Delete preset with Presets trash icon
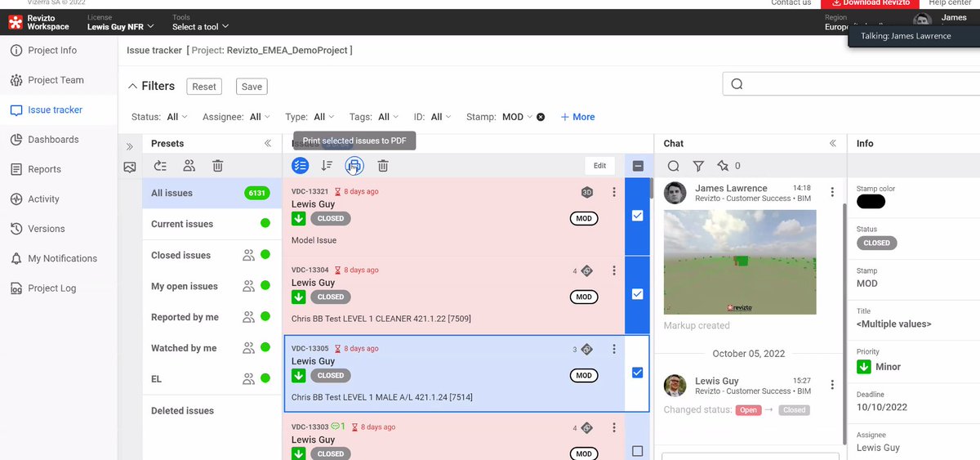 coord(218,166)
